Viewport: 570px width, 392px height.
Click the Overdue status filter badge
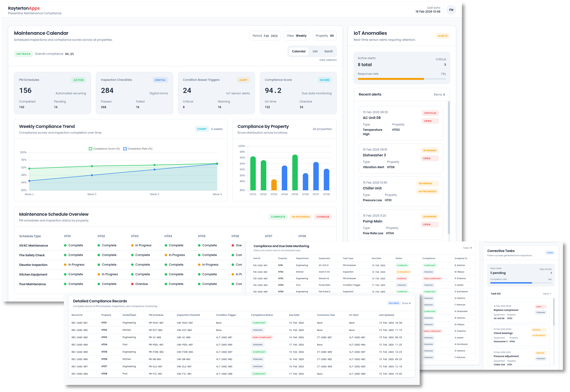(323, 217)
